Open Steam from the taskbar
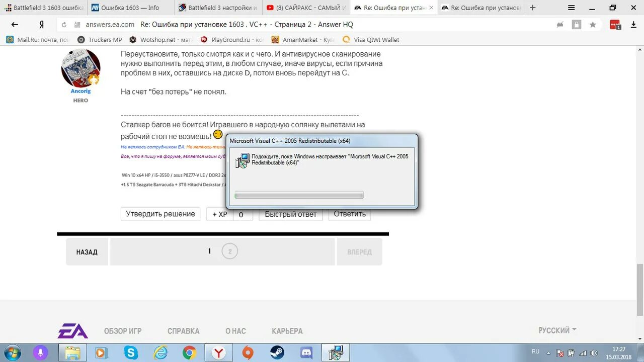 pyautogui.click(x=277, y=352)
